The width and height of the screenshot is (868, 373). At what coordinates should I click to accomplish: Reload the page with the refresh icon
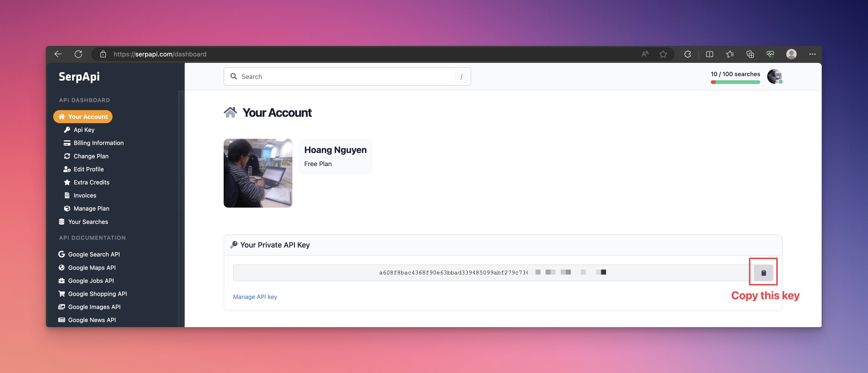[78, 54]
